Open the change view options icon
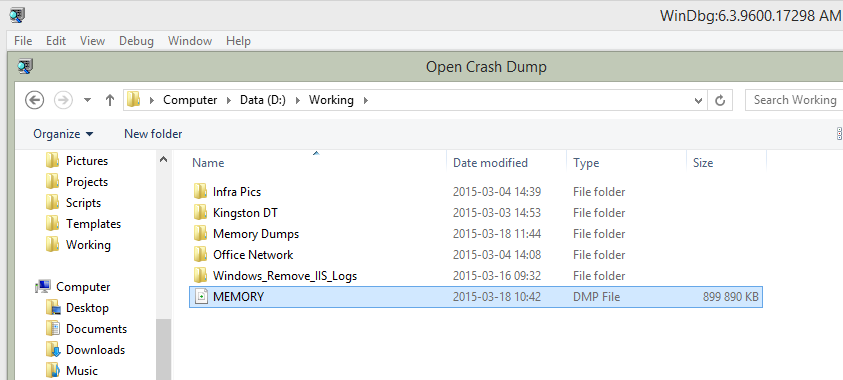843x380 pixels. [839, 134]
